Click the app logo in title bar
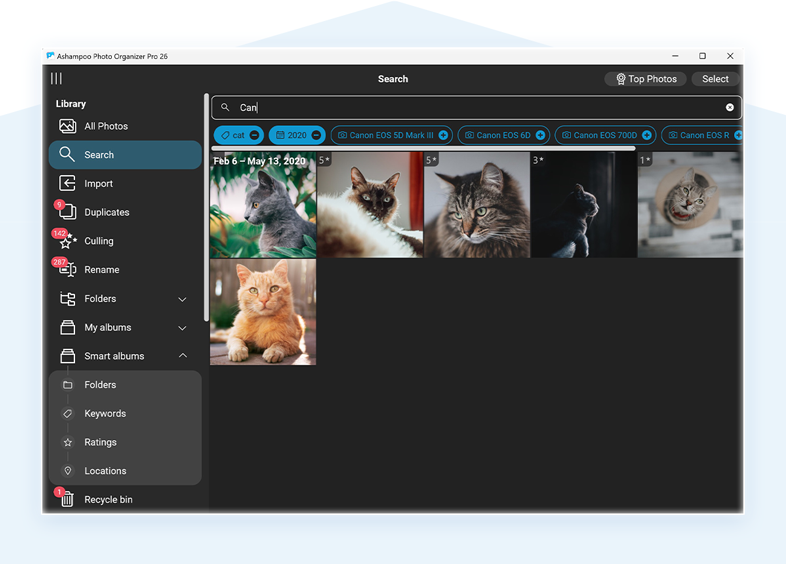Image resolution: width=786 pixels, height=564 pixels. 50,56
